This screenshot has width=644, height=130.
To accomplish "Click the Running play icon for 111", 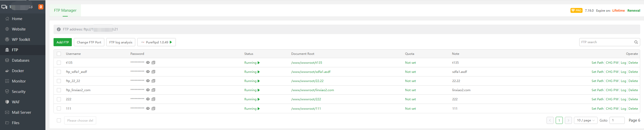I will coord(259,109).
